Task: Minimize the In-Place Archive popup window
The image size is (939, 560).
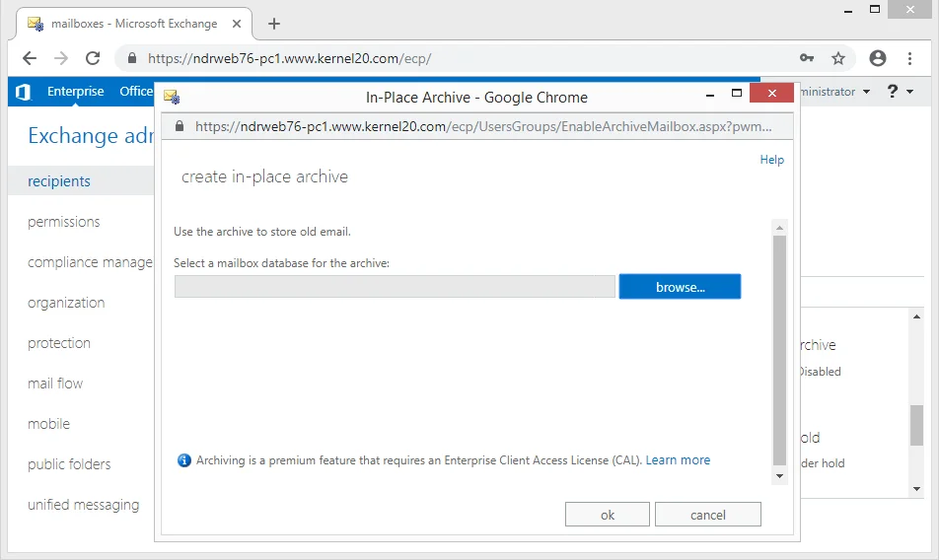Action: coord(710,94)
